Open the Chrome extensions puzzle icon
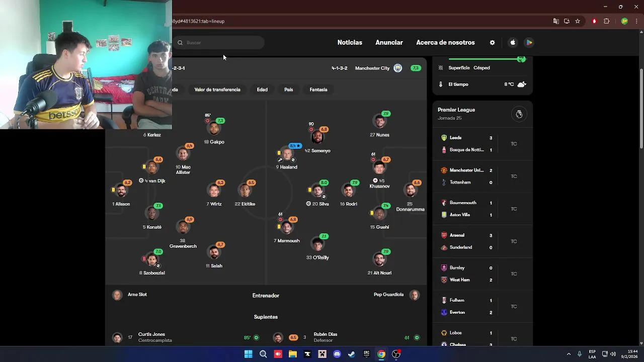Screen dimensions: 644x362 (606, 21)
